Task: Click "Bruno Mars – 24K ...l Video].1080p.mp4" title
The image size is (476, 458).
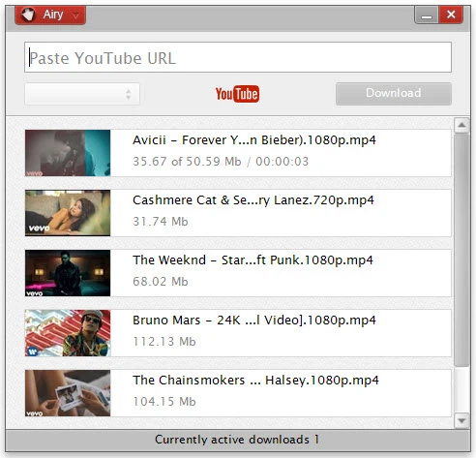Action: tap(254, 321)
